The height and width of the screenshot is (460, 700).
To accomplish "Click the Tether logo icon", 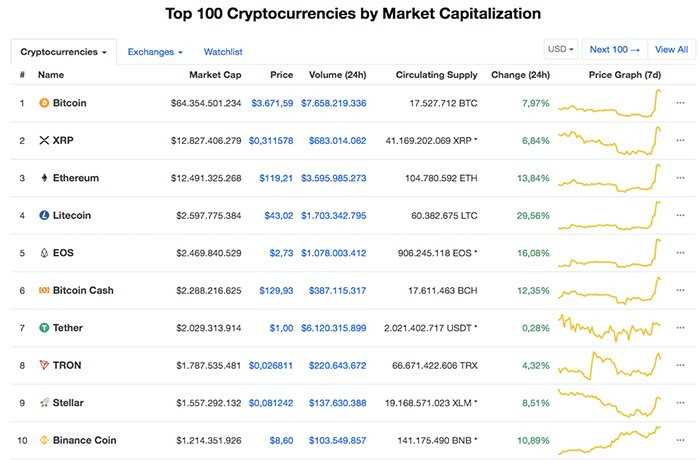I will coord(43,328).
